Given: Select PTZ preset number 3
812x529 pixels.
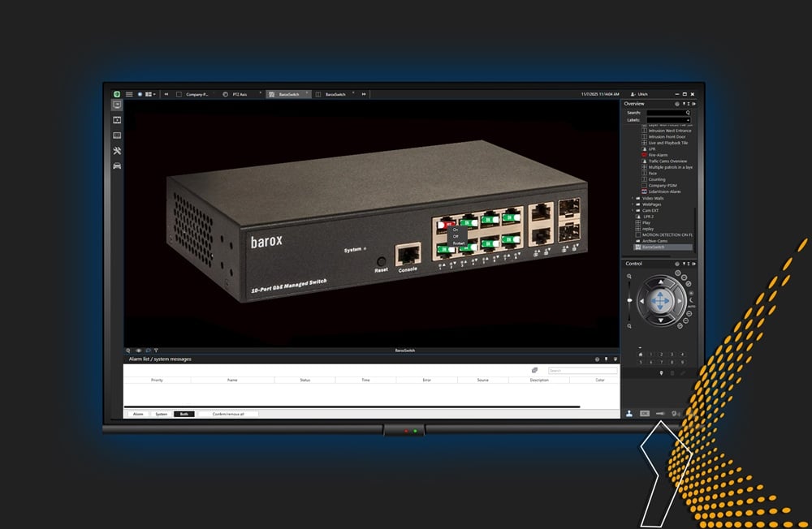Looking at the screenshot, I should click(672, 355).
